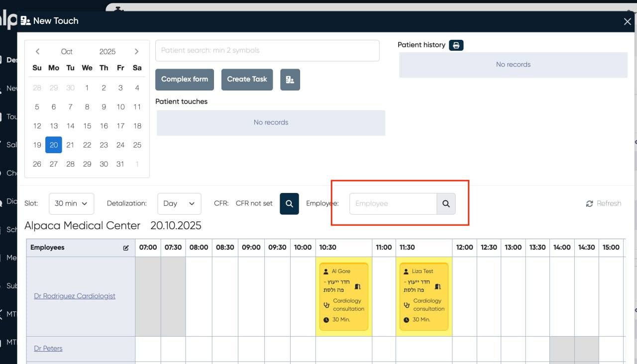Open Liza Test appointment at 11:30
This screenshot has width=637, height=364.
point(424,296)
